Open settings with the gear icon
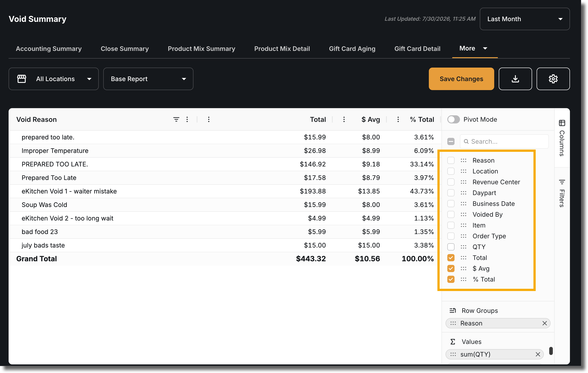This screenshot has height=373, width=588. pos(553,79)
